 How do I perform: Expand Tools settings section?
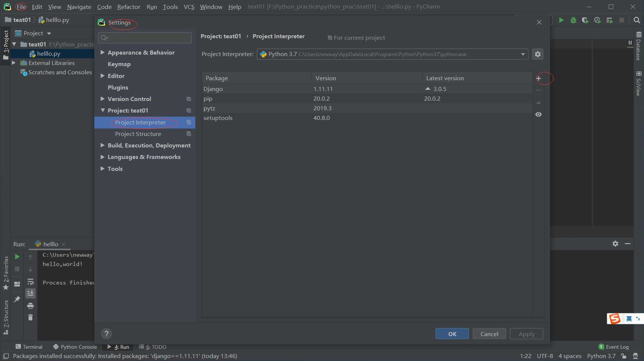click(102, 169)
